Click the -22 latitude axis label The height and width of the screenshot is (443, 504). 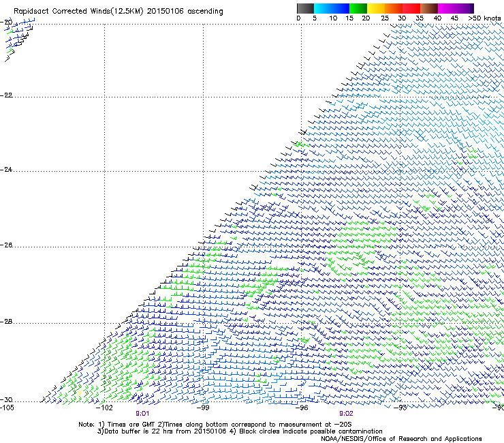coord(6,95)
